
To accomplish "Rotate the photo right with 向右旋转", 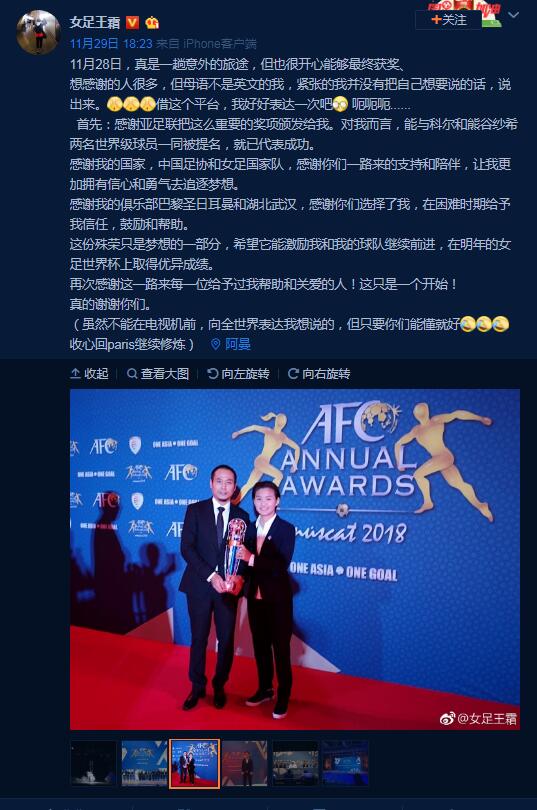I will coord(319,373).
